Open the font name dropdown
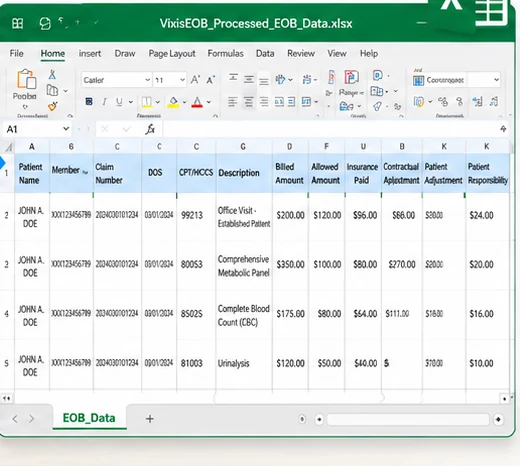The width and height of the screenshot is (520, 466). click(147, 80)
